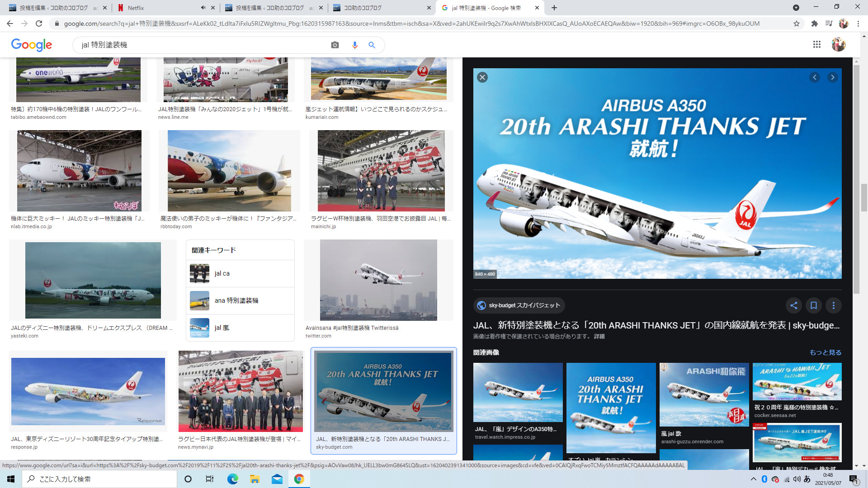Click もっと見る for related images
868x488 pixels.
point(825,352)
